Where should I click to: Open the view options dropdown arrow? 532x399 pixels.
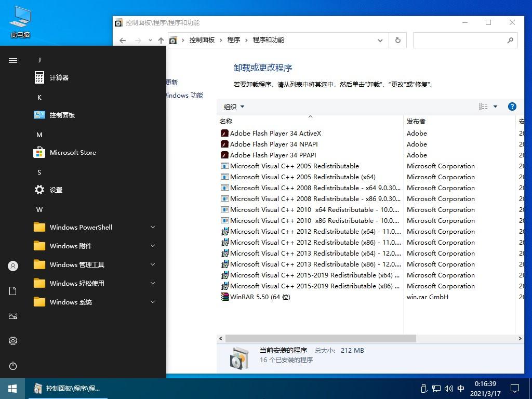[x=495, y=107]
